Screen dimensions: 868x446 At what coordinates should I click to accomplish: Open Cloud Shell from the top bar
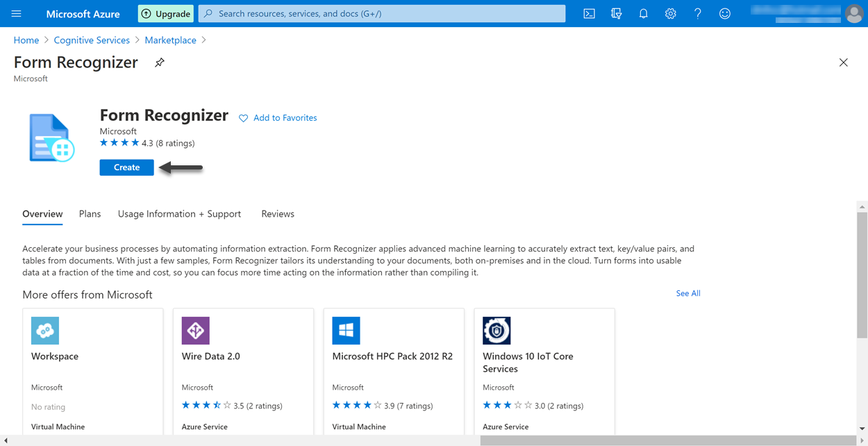coord(589,13)
